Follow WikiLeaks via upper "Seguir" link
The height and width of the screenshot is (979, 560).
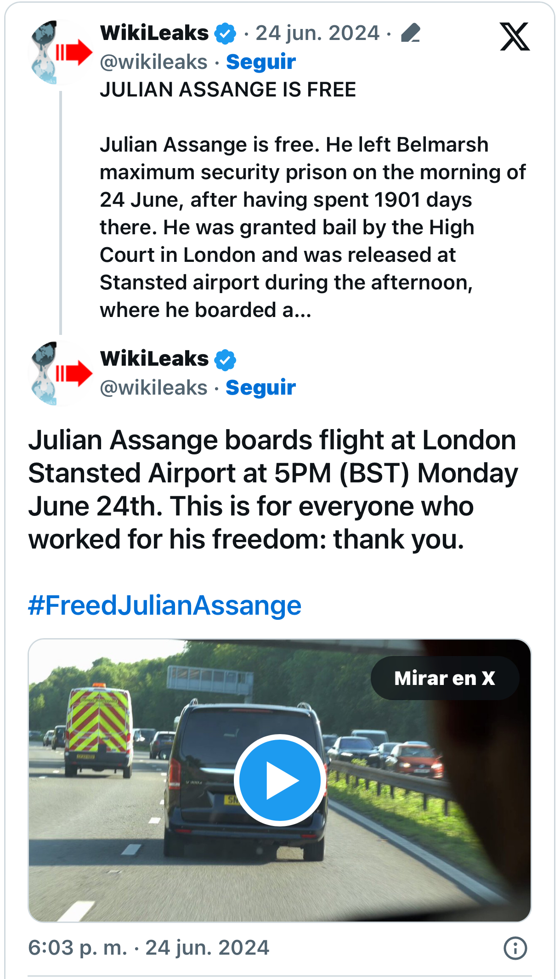260,62
